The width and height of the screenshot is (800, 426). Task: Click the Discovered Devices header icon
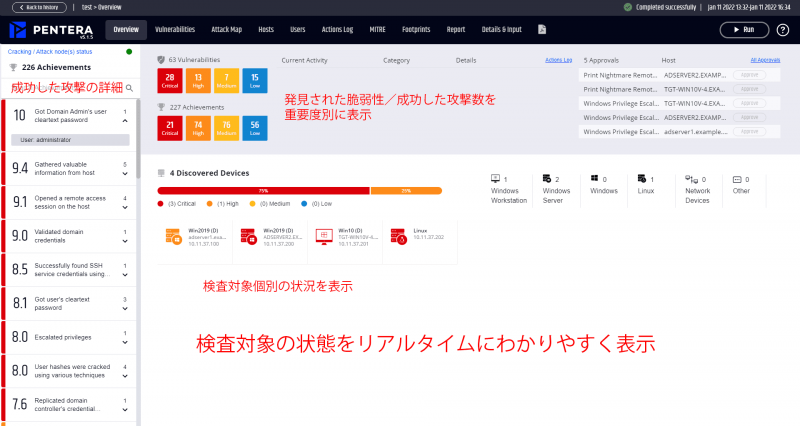(x=161, y=173)
